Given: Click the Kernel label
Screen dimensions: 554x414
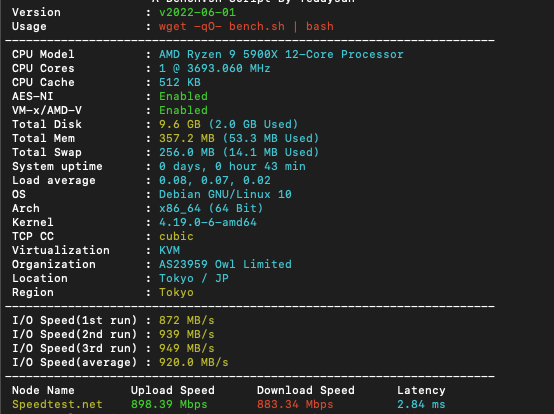Looking at the screenshot, I should 33,222.
